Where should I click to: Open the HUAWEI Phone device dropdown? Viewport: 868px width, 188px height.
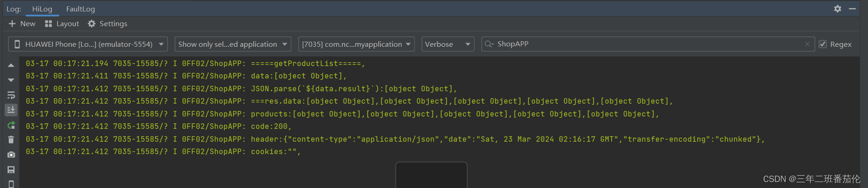click(88, 44)
